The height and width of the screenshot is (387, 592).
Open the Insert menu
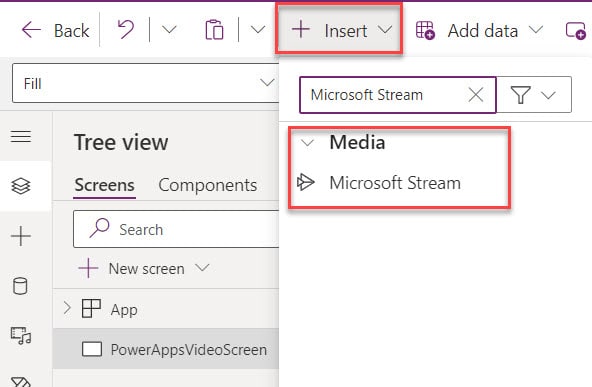click(x=339, y=30)
